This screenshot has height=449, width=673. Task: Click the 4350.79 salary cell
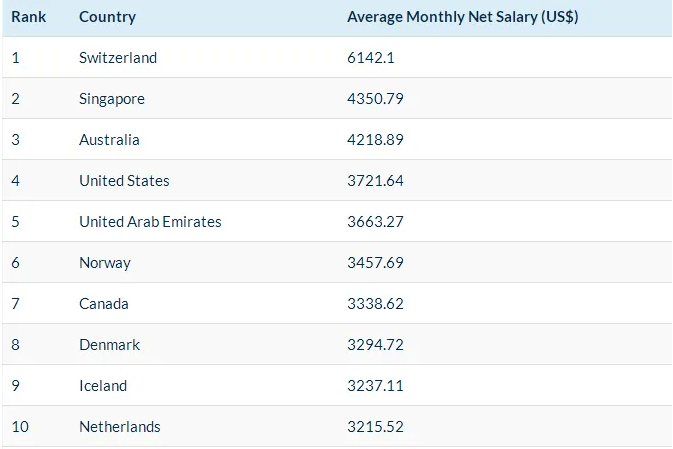(375, 99)
